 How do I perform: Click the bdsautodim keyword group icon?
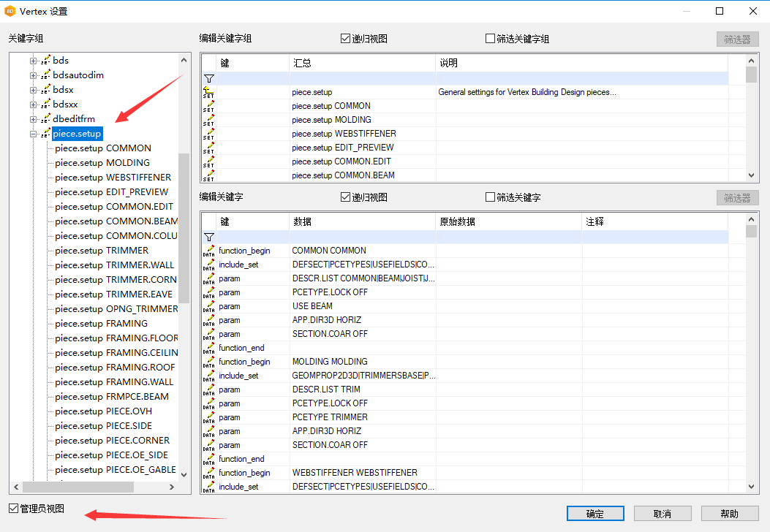(45, 75)
